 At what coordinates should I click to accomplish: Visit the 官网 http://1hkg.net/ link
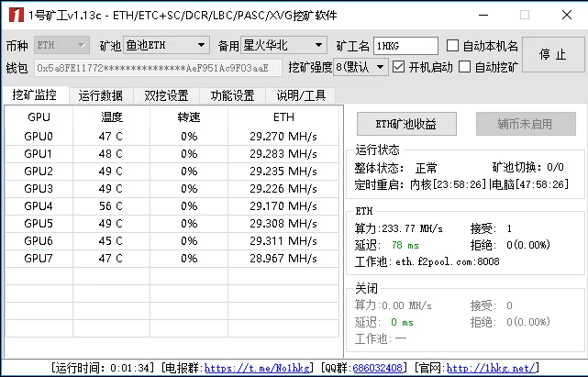tap(491, 368)
